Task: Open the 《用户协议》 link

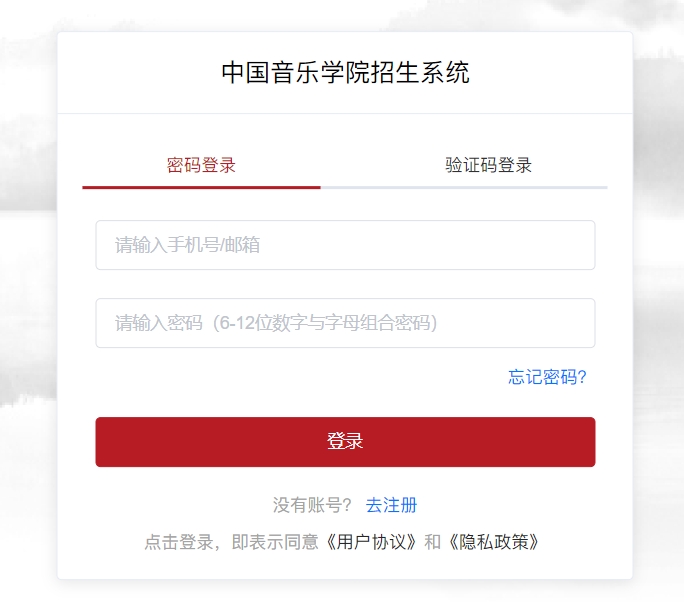Action: [370, 542]
